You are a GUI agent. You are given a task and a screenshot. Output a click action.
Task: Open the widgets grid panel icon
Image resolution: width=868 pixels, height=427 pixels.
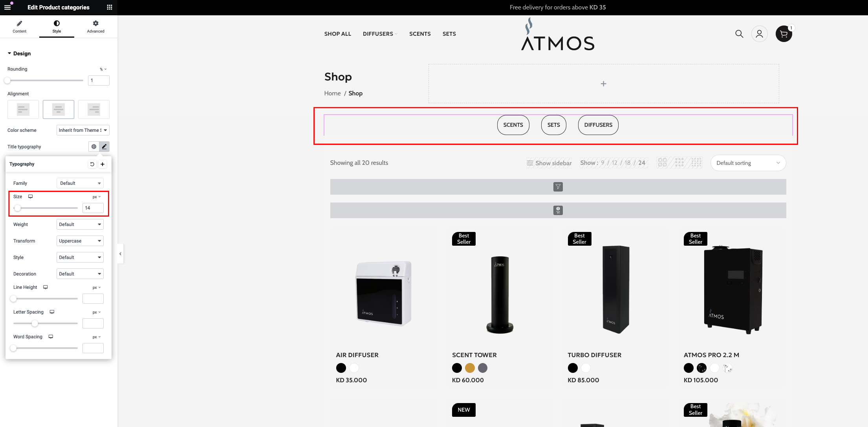point(110,7)
